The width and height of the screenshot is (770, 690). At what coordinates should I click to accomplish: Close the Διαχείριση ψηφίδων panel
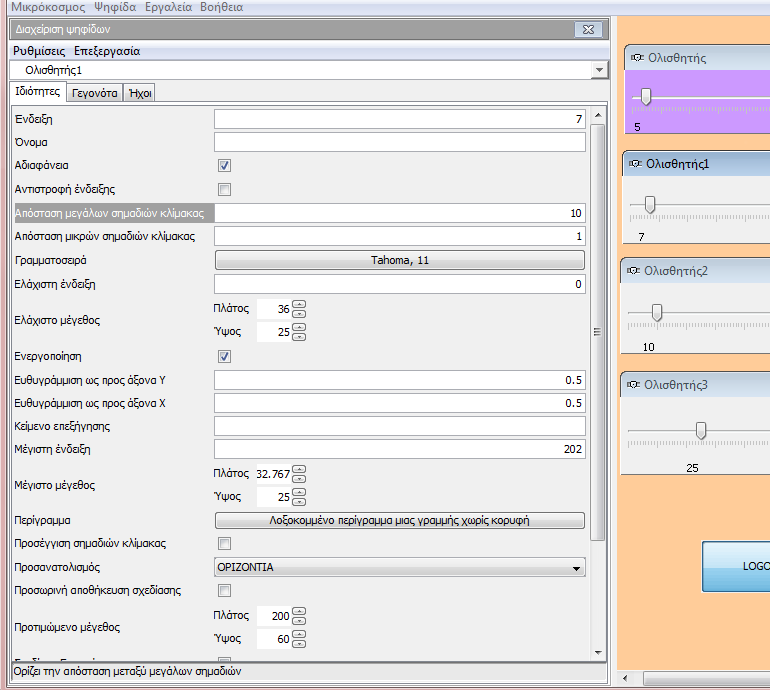point(588,29)
